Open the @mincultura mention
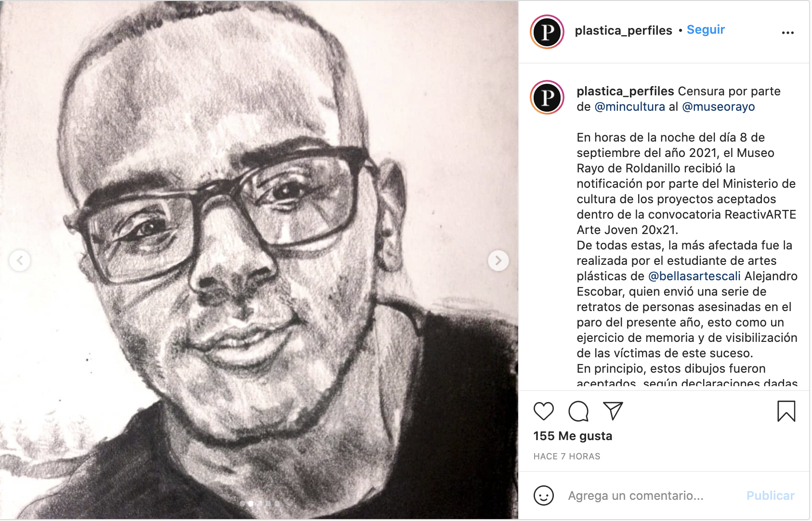Image resolution: width=812 pixels, height=521 pixels. click(629, 106)
